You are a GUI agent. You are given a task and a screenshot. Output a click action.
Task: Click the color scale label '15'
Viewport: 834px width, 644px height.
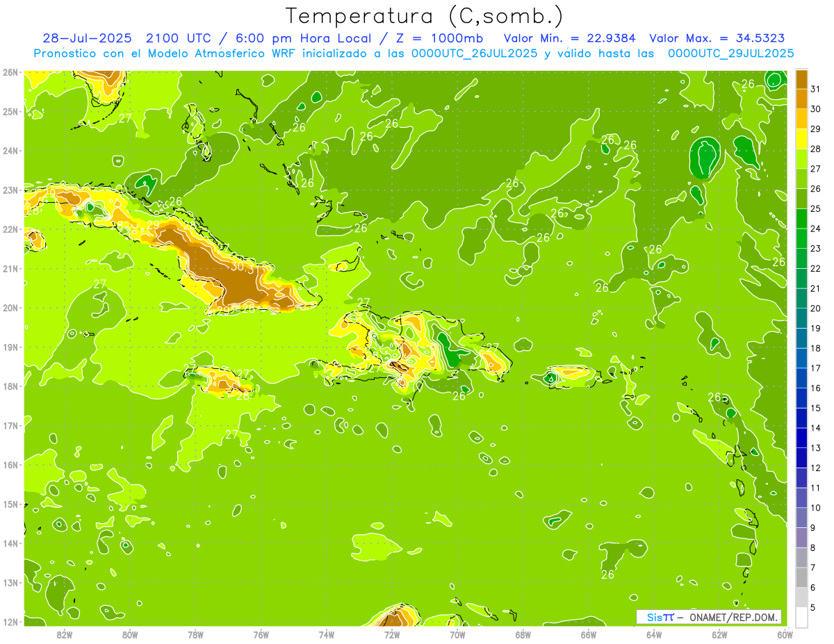816,408
